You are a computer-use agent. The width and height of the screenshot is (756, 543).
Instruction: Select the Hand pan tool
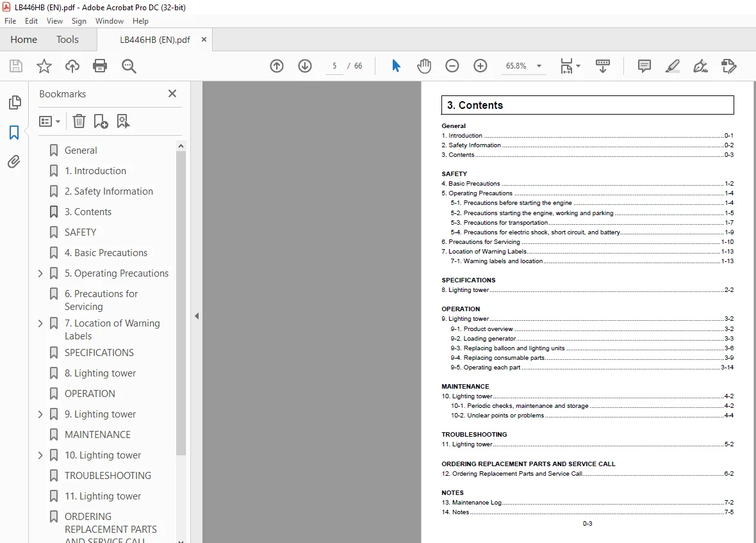[x=424, y=66]
